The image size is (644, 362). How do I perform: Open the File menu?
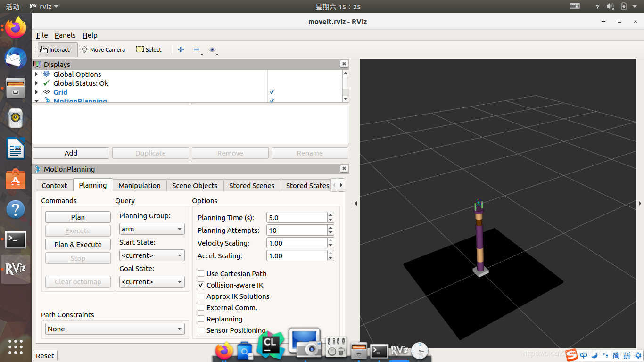42,35
